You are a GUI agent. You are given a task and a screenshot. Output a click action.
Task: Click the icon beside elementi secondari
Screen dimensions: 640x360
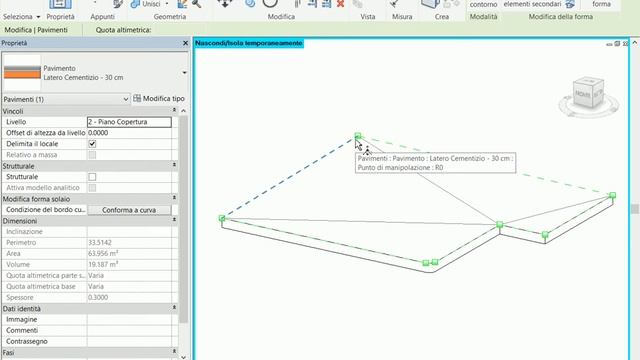570,4
